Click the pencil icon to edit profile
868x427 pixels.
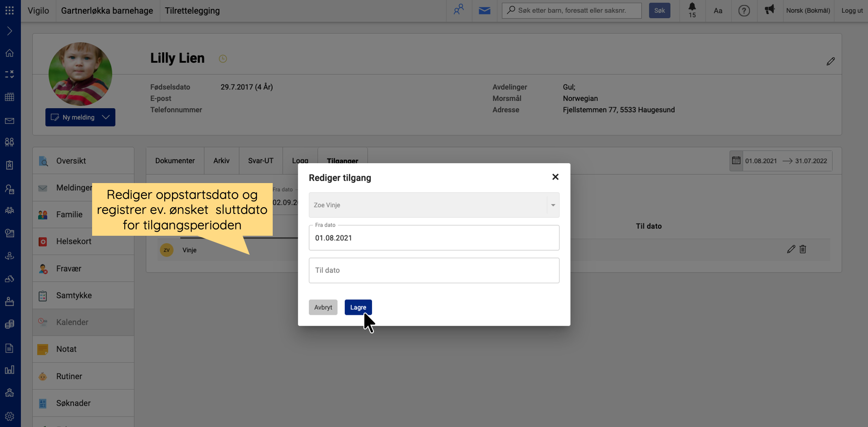point(830,61)
